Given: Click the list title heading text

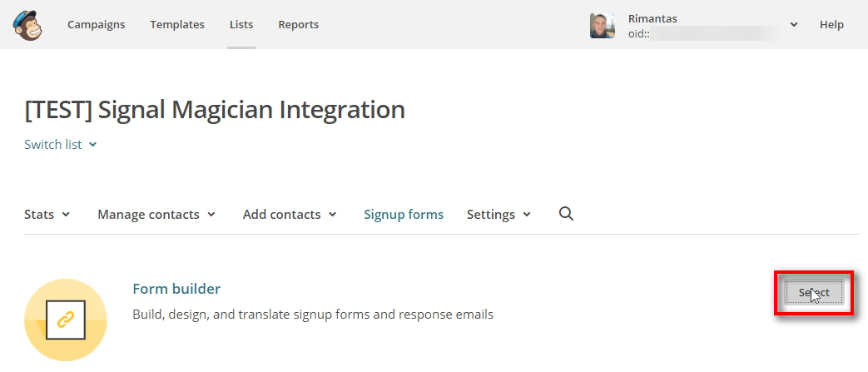Looking at the screenshot, I should click(215, 109).
